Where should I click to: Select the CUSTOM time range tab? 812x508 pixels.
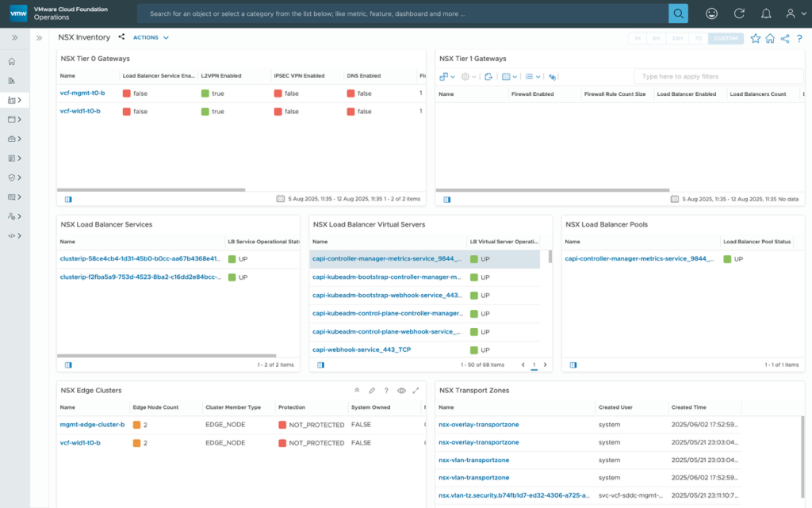[726, 38]
